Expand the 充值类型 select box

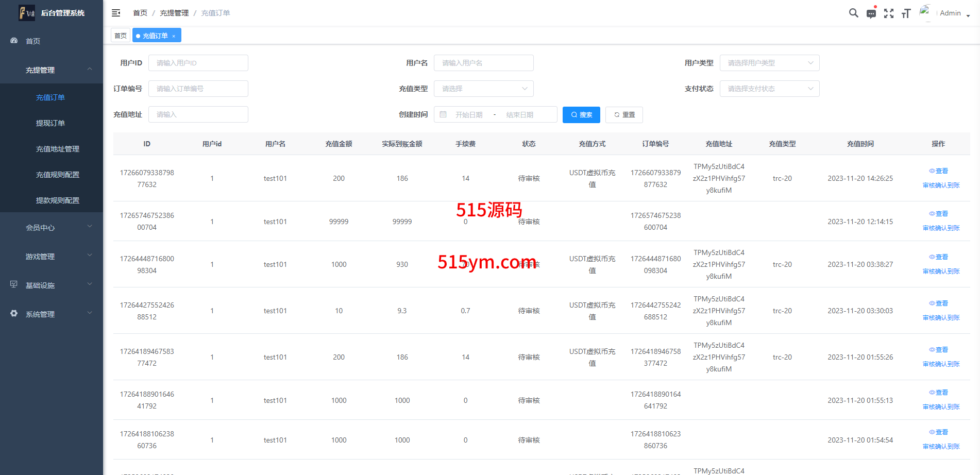[x=483, y=89]
